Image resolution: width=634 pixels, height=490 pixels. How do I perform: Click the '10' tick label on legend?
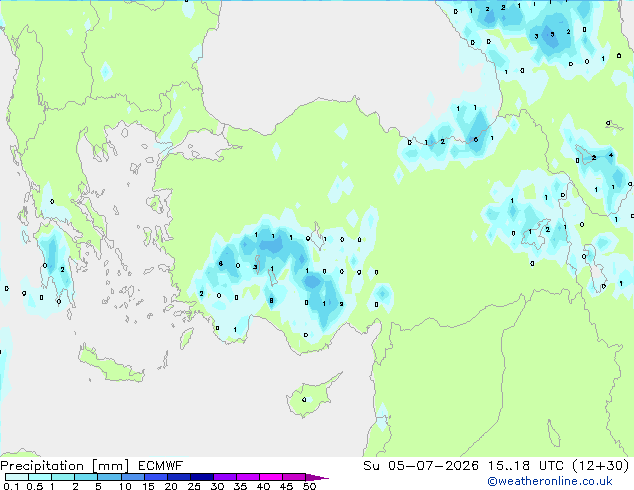coord(125,486)
